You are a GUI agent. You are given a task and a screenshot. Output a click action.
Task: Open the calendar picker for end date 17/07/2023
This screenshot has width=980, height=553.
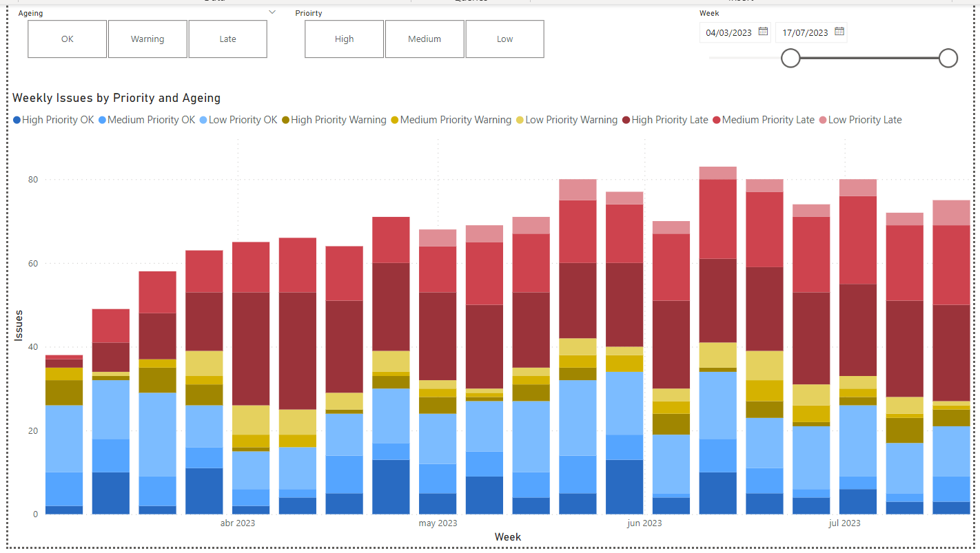(839, 32)
